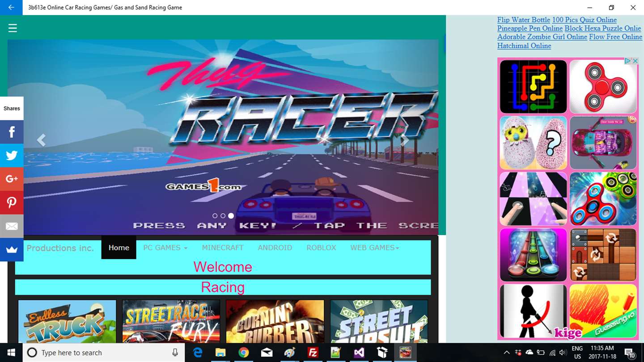This screenshot has width=644, height=362.
Task: Select the first carousel indicator dot
Action: tap(215, 216)
